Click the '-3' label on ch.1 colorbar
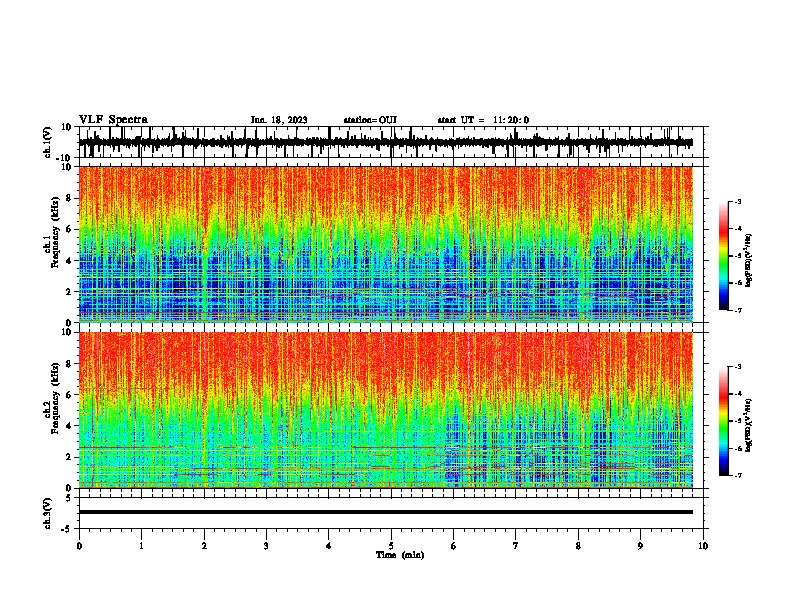The width and height of the screenshot is (792, 612). click(737, 201)
